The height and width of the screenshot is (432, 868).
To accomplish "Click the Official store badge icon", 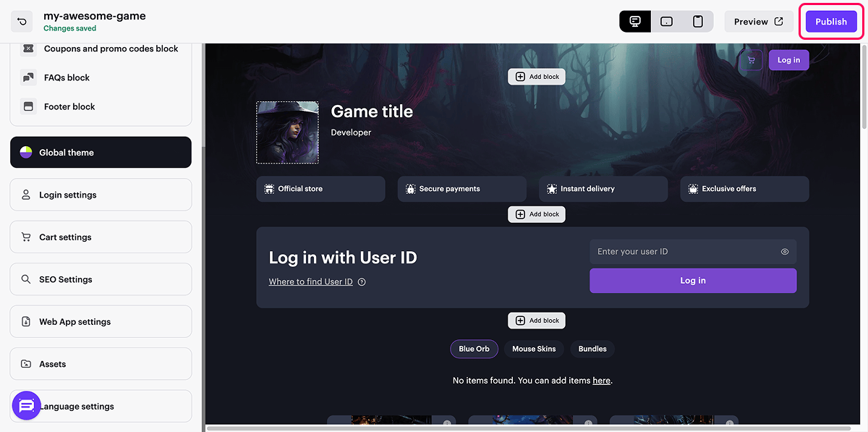I will [x=269, y=189].
